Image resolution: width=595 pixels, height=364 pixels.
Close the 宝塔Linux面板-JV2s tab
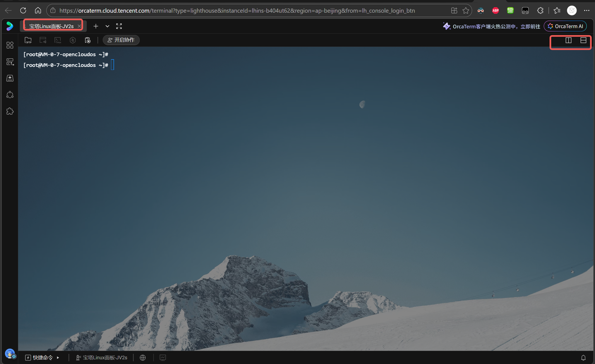pos(79,26)
